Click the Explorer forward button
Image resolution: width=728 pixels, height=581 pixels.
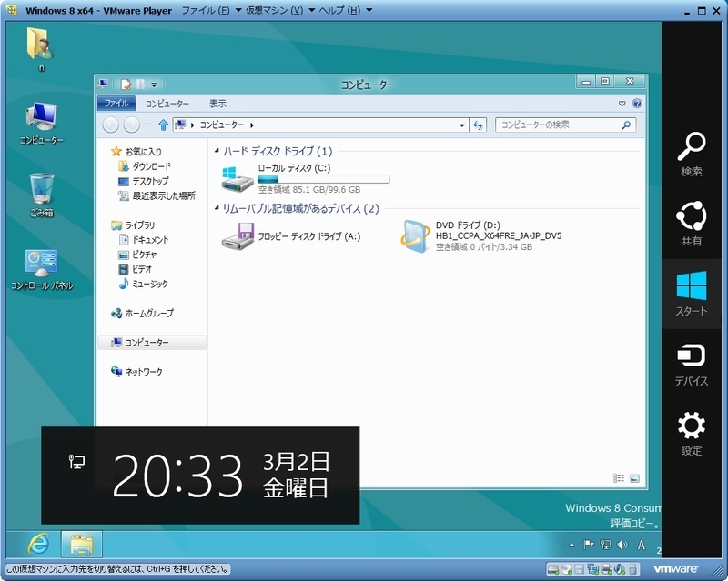click(x=131, y=125)
